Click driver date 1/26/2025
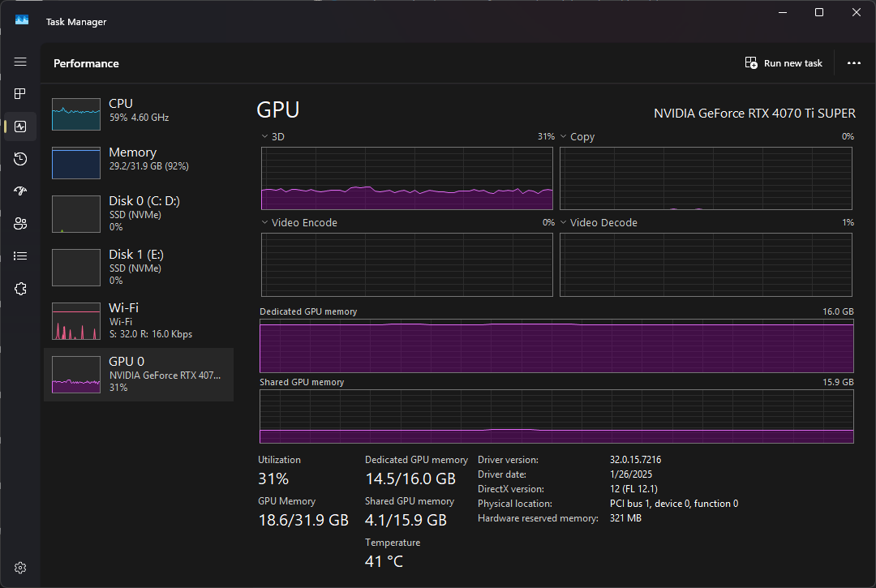This screenshot has width=876, height=588. coord(631,474)
